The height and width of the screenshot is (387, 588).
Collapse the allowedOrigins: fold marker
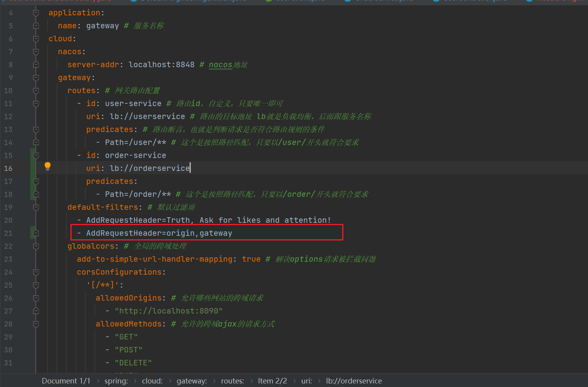click(x=36, y=298)
